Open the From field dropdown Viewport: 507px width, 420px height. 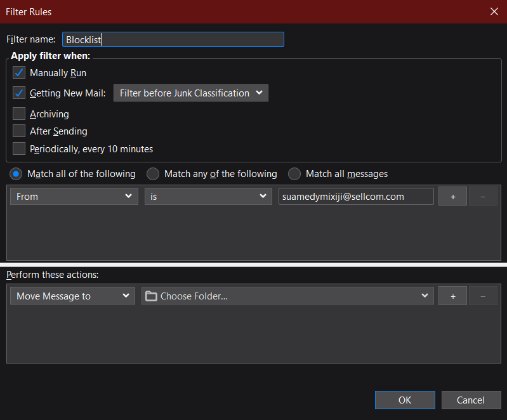pyautogui.click(x=74, y=197)
